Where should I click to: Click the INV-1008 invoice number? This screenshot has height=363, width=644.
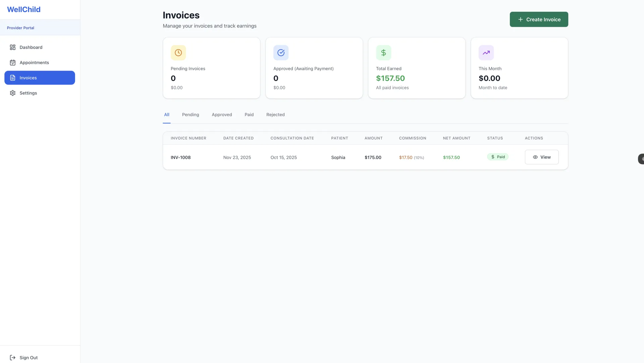click(180, 157)
